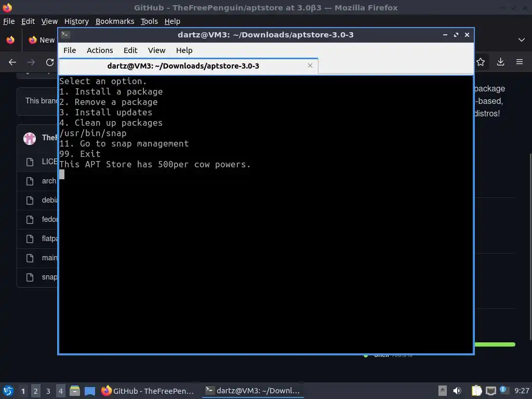
Task: Click the file icon next to LICENSE
Action: [x=30, y=162]
